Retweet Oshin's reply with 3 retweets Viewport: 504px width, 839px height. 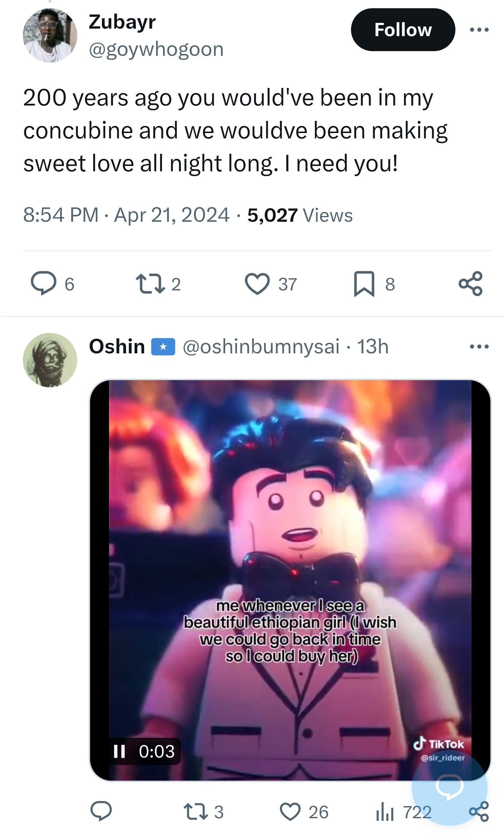pyautogui.click(x=196, y=812)
